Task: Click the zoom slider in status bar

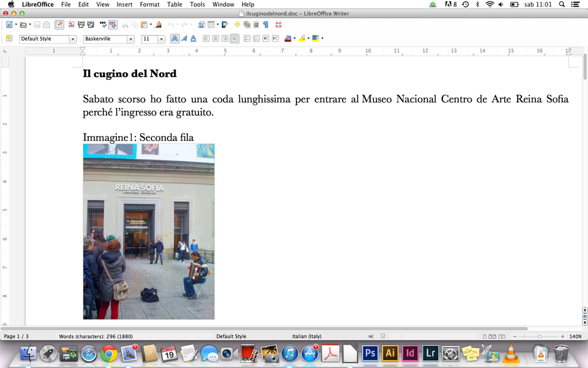Action: point(539,336)
